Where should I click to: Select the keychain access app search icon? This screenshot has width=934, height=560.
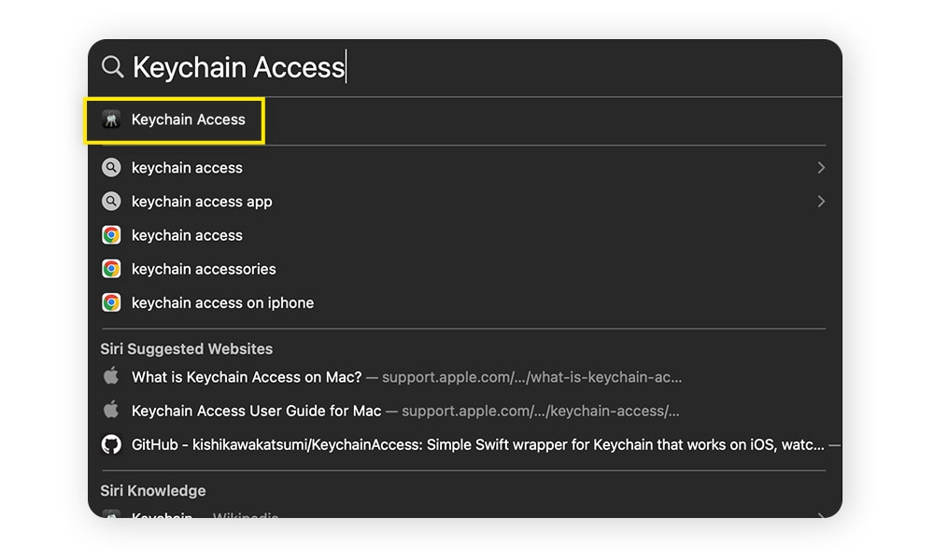pos(111,202)
